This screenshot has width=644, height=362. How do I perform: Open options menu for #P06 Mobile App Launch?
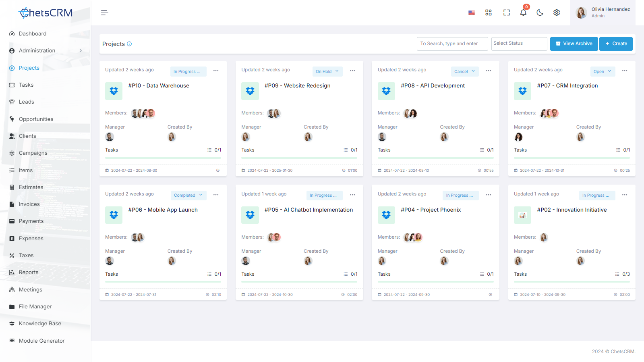point(216,195)
